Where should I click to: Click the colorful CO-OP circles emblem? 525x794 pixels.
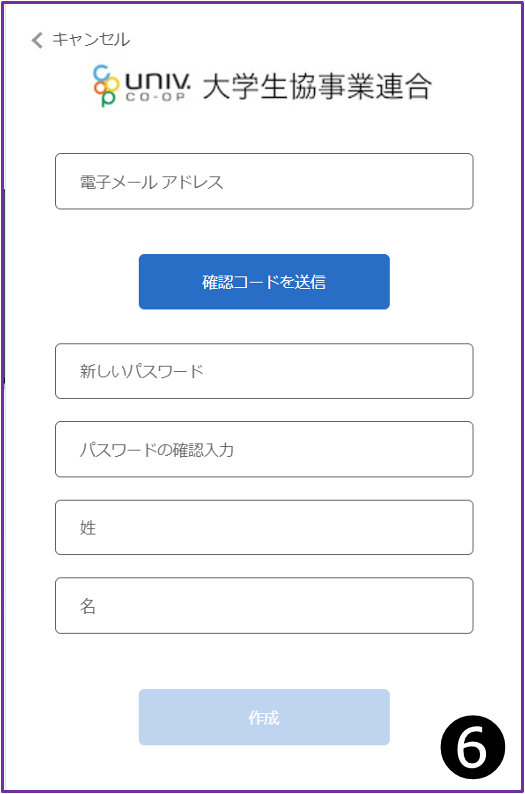pyautogui.click(x=105, y=86)
